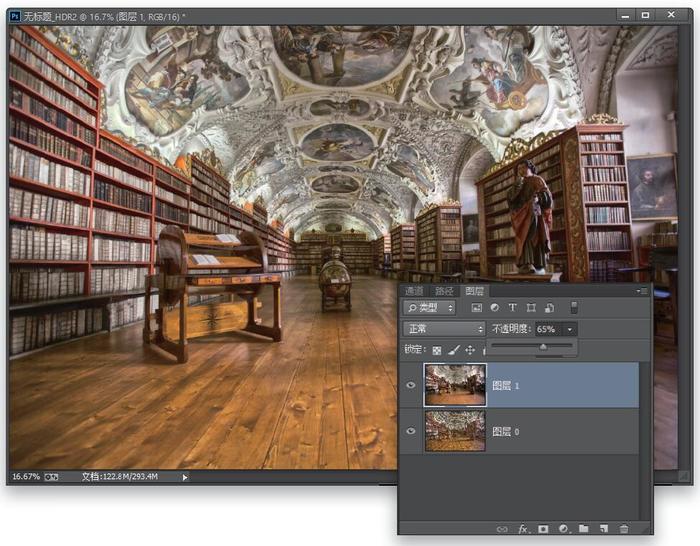The width and height of the screenshot is (700, 546).
Task: Toggle the layer filter on/off switch
Action: (x=574, y=308)
